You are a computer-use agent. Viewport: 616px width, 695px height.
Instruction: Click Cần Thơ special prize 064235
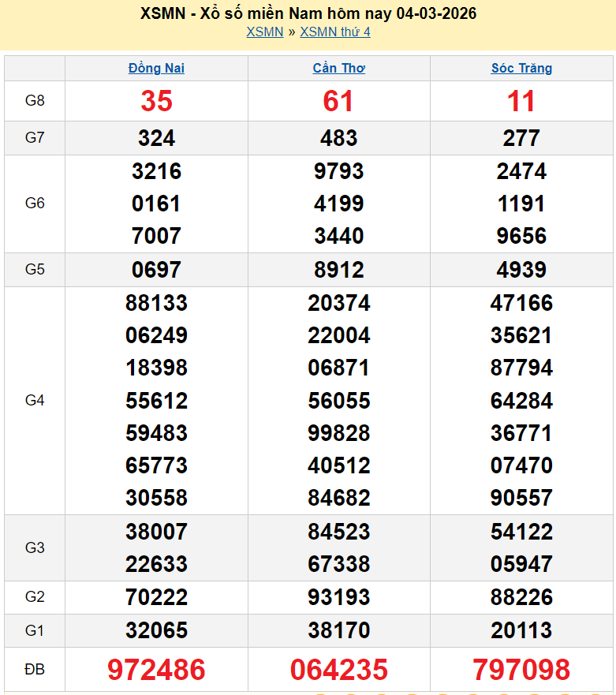click(338, 670)
